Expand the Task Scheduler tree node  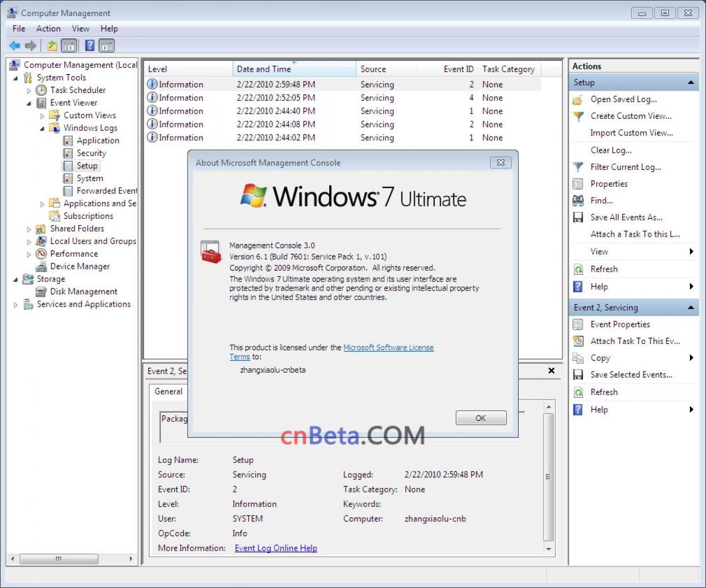29,91
